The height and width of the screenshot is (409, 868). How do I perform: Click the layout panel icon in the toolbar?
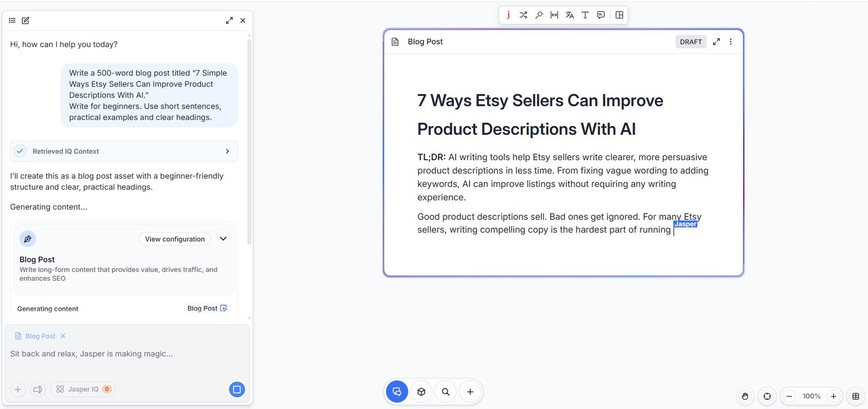tap(619, 15)
